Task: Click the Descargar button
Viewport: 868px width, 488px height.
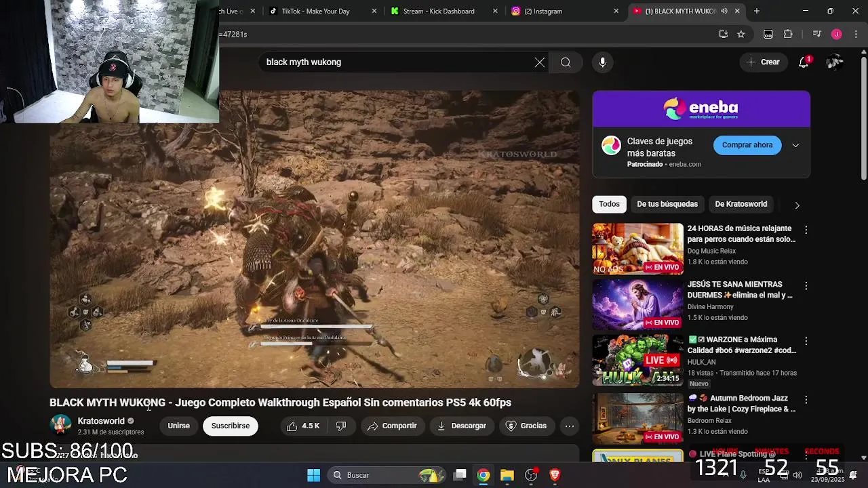Action: coord(462,426)
